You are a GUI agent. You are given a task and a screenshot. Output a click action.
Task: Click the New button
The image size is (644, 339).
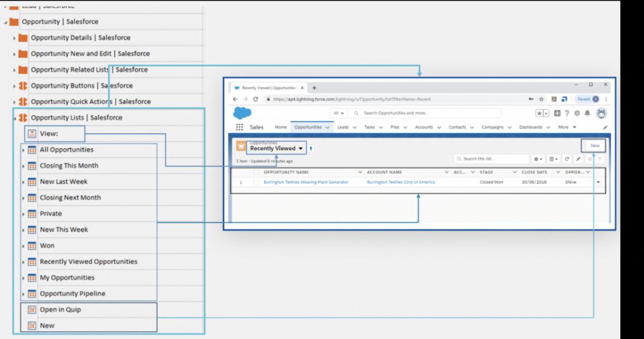[593, 145]
